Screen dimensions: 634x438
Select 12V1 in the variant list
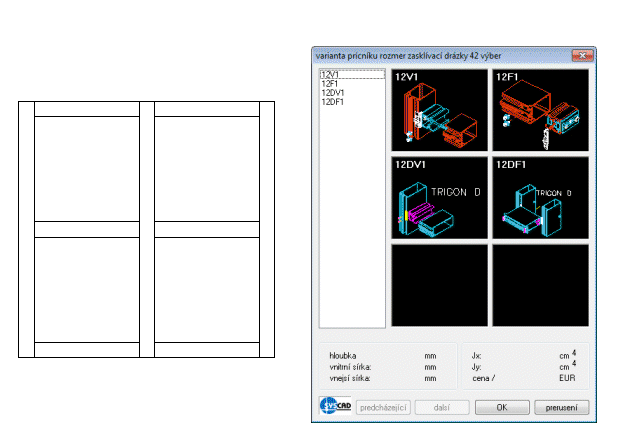pos(328,75)
